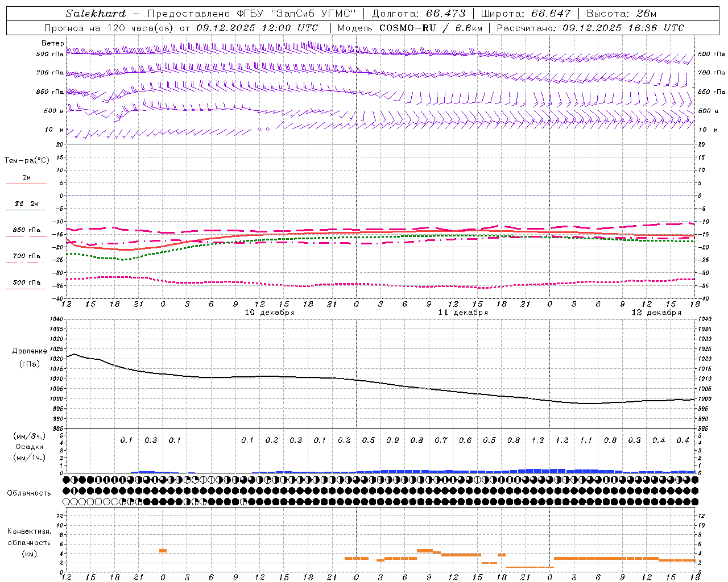Click the '(мм/1ч.)' precipitation unit label
Image resolution: width=728 pixels, height=582 pixels.
point(30,458)
